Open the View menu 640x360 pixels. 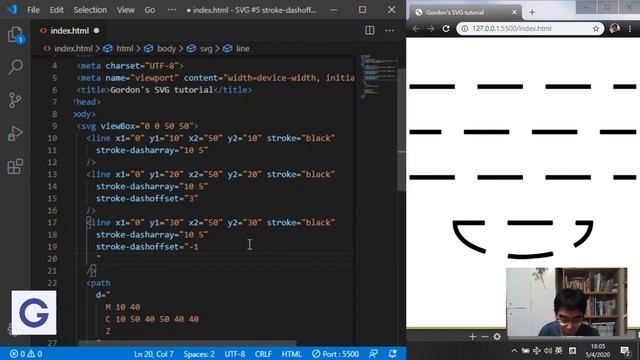126,10
